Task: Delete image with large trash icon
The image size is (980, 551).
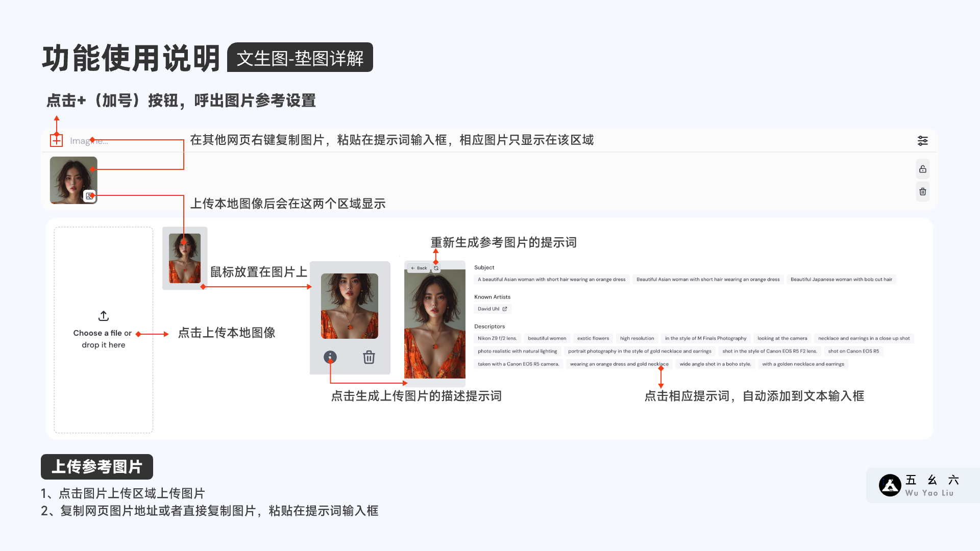Action: pyautogui.click(x=369, y=357)
